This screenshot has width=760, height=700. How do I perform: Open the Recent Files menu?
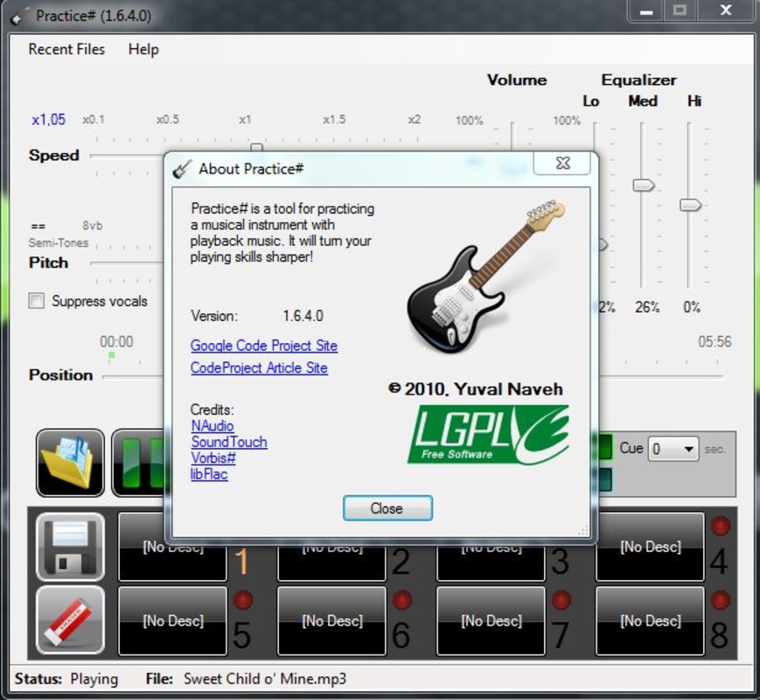(x=66, y=49)
